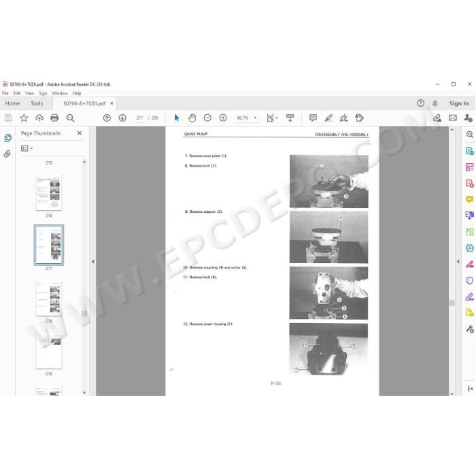Screen dimensions: 476x476
Task: Zoom out with the minus button
Action: 207,118
